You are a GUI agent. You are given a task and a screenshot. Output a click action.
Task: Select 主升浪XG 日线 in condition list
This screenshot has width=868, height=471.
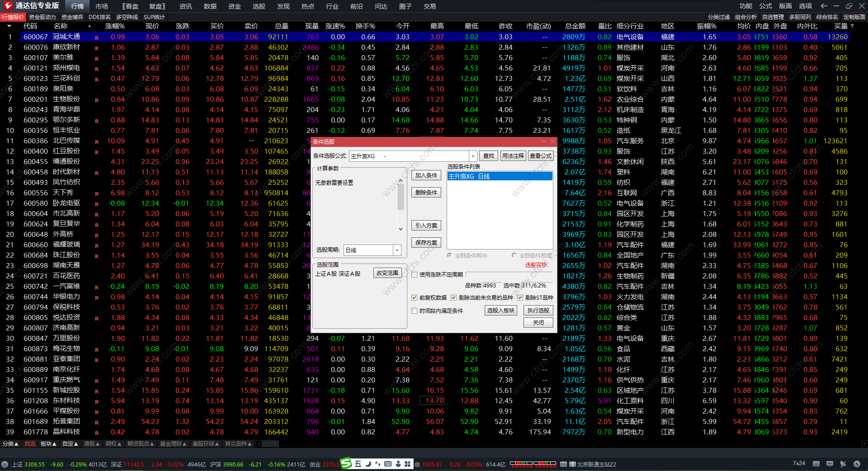tap(499, 176)
